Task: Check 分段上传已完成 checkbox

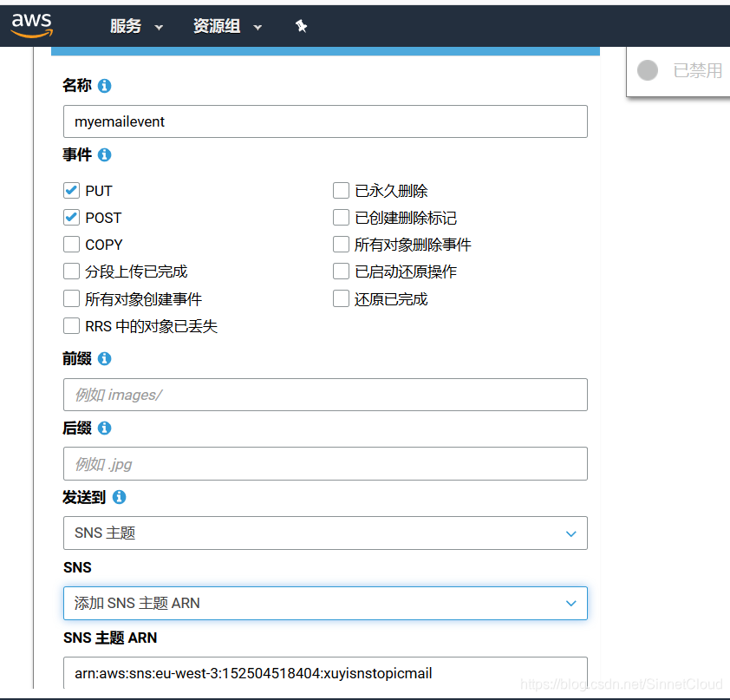Action: click(71, 271)
